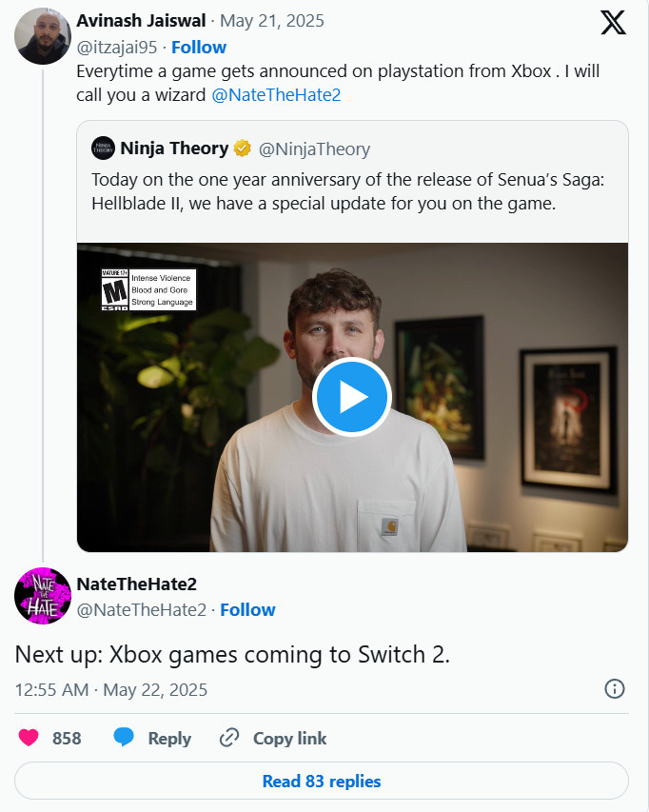This screenshot has width=649, height=812.
Task: Click the Reply text button
Action: [x=169, y=739]
